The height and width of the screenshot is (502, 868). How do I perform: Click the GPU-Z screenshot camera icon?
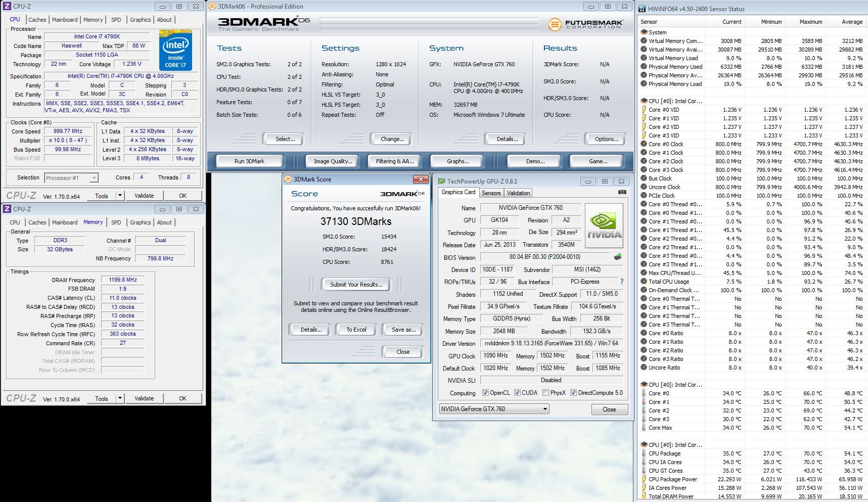click(622, 192)
